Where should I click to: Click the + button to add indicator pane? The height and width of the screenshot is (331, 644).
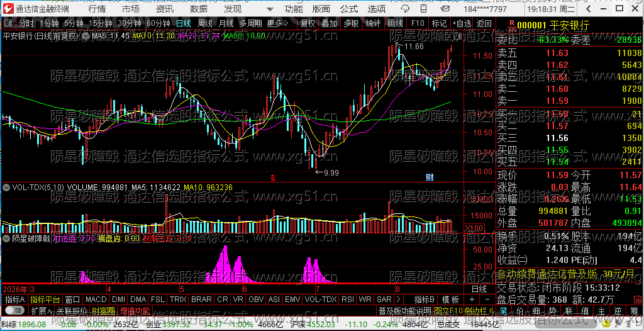point(472,299)
